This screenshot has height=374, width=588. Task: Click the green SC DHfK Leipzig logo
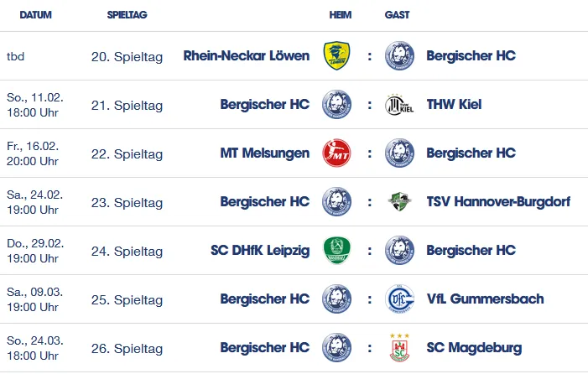pos(337,251)
